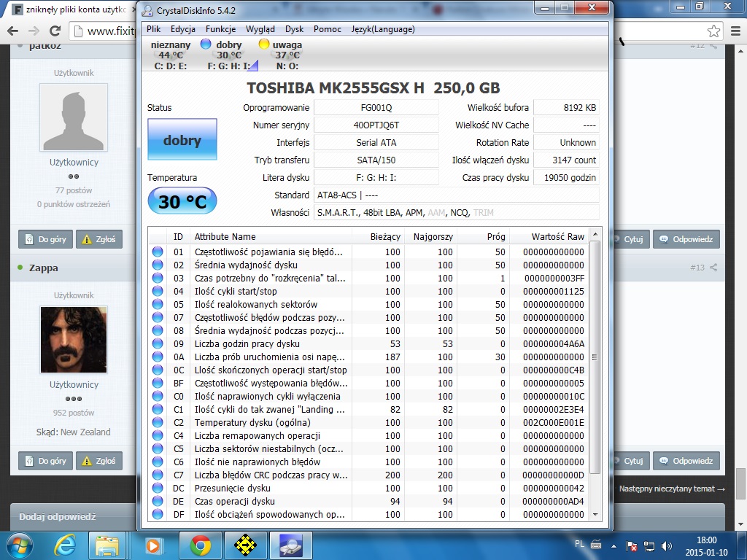Select the 'nieznany' C: D: E: disk
This screenshot has height=560, width=747.
click(x=171, y=55)
